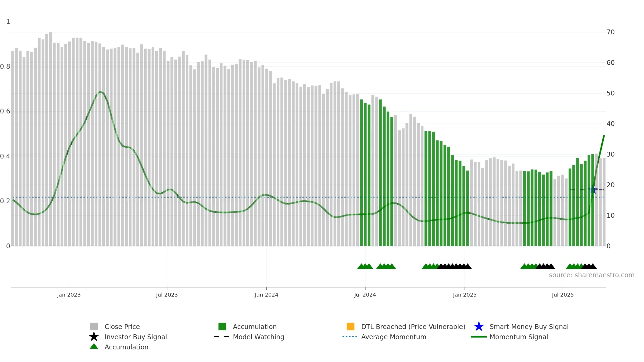Click the blue Smart Money Buy Signal star in legend
This screenshot has width=644, height=362.
click(x=479, y=327)
